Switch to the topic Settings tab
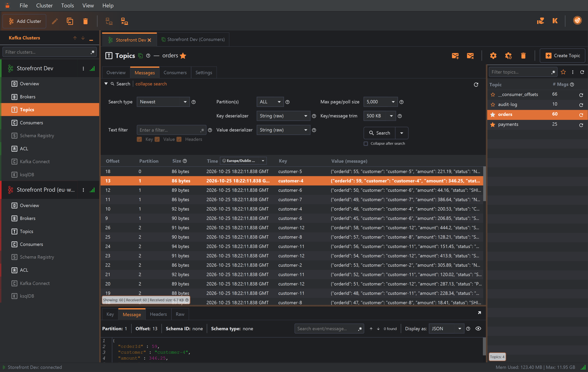This screenshot has height=372, width=588. (x=204, y=72)
